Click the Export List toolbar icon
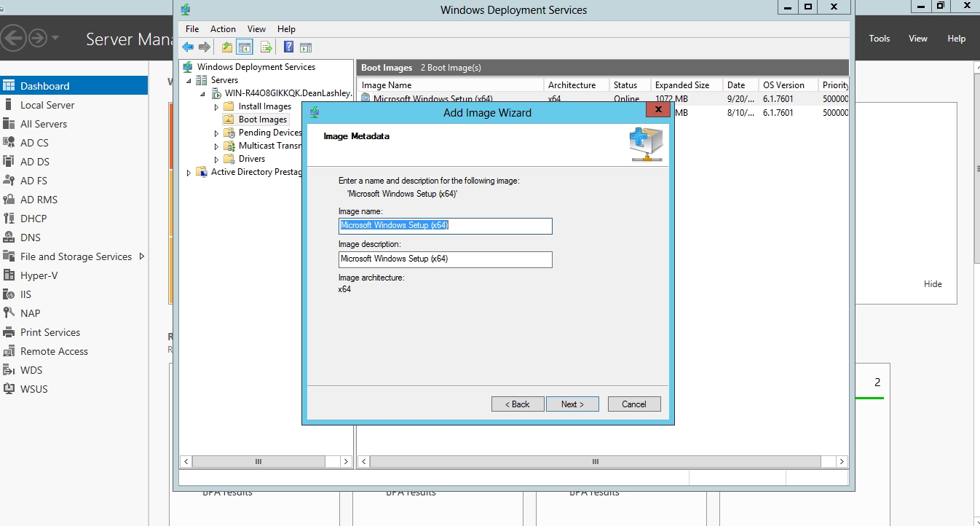Image resolution: width=980 pixels, height=526 pixels. [x=266, y=47]
